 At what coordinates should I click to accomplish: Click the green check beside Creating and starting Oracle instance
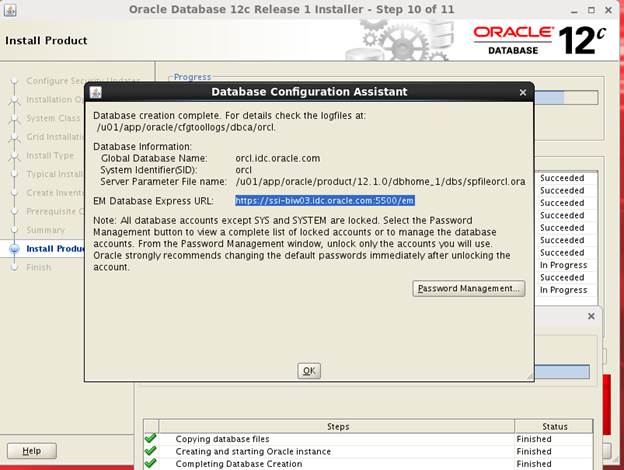(150, 451)
